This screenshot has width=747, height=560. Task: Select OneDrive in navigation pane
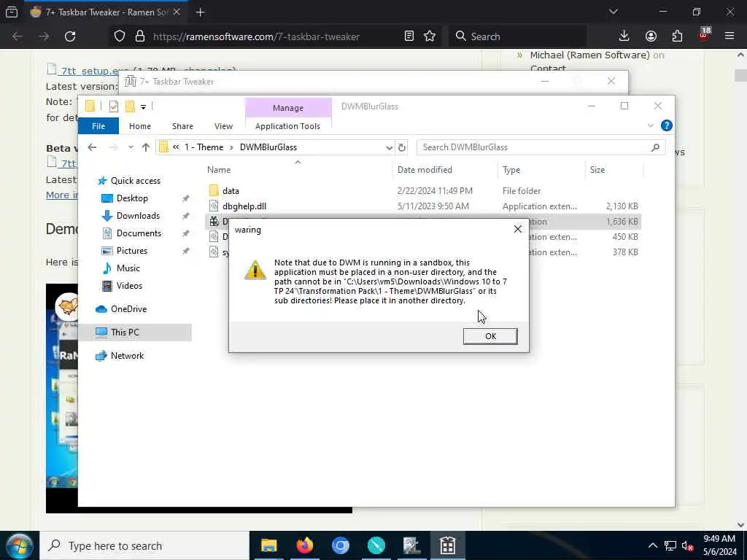click(128, 309)
